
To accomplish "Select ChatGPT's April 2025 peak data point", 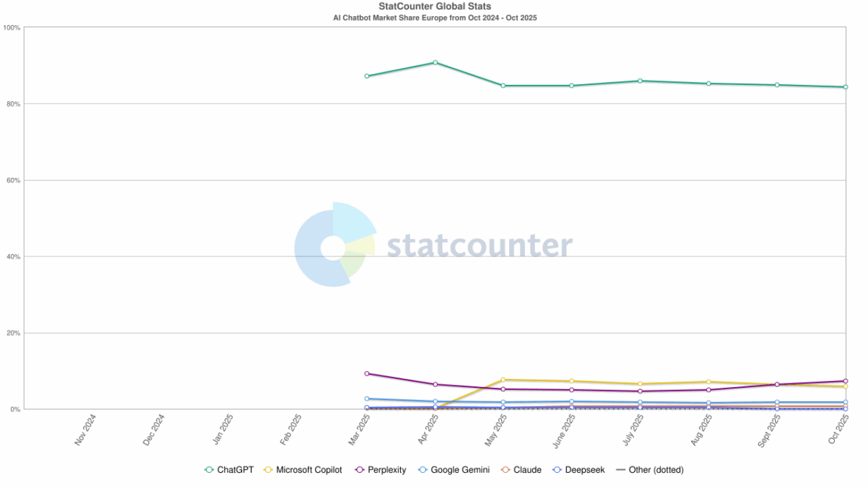I will (435, 63).
